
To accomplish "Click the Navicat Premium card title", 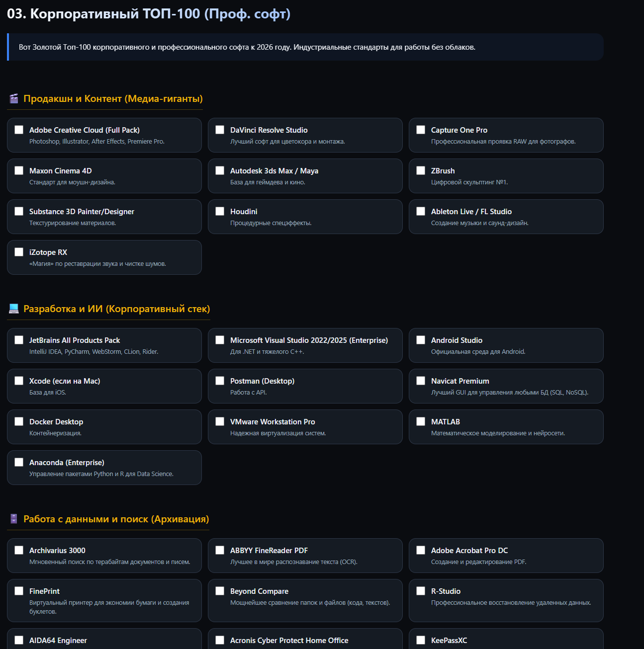I will (460, 381).
